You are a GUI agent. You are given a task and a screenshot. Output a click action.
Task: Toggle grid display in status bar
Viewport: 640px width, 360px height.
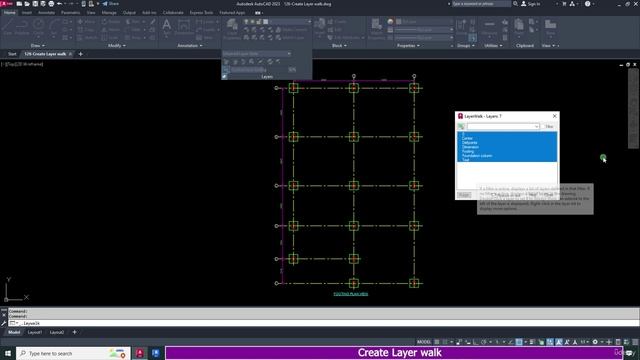click(x=437, y=342)
